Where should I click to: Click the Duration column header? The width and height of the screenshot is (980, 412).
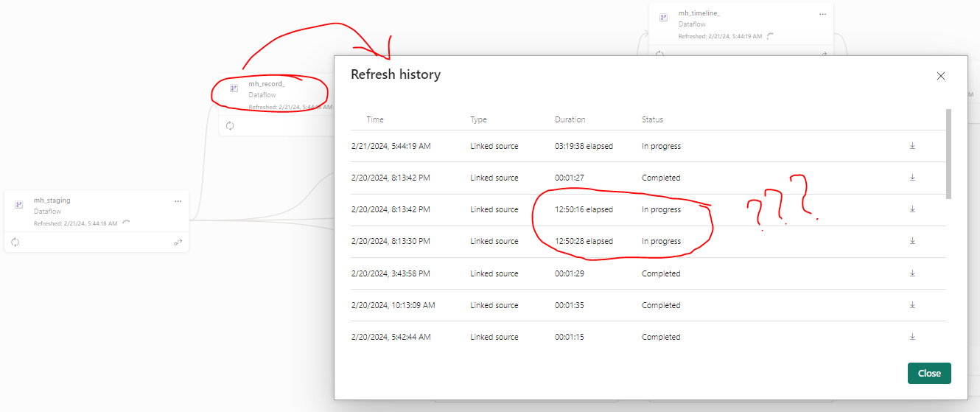[570, 119]
